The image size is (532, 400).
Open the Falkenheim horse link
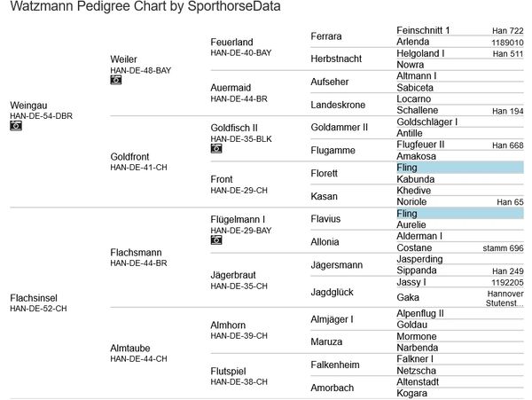coord(335,365)
